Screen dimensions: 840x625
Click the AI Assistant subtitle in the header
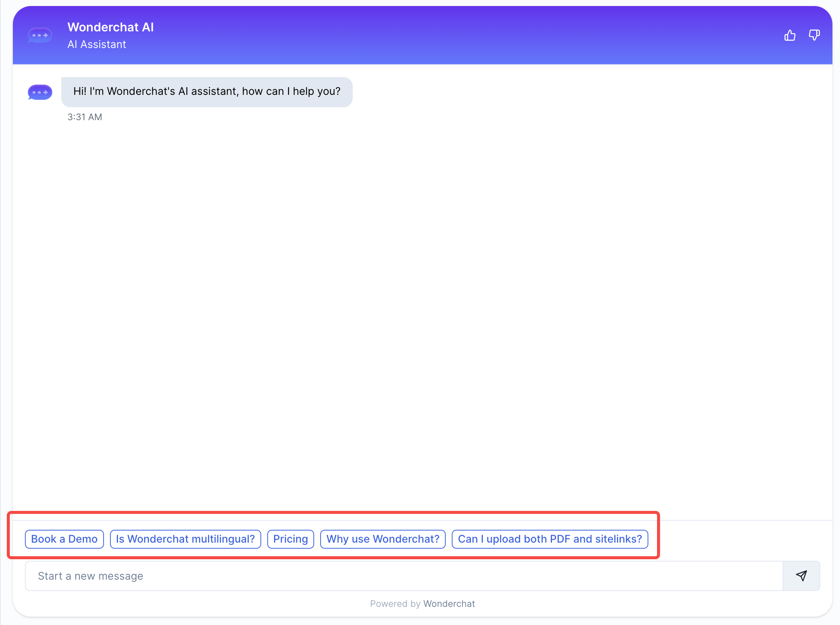(x=96, y=44)
